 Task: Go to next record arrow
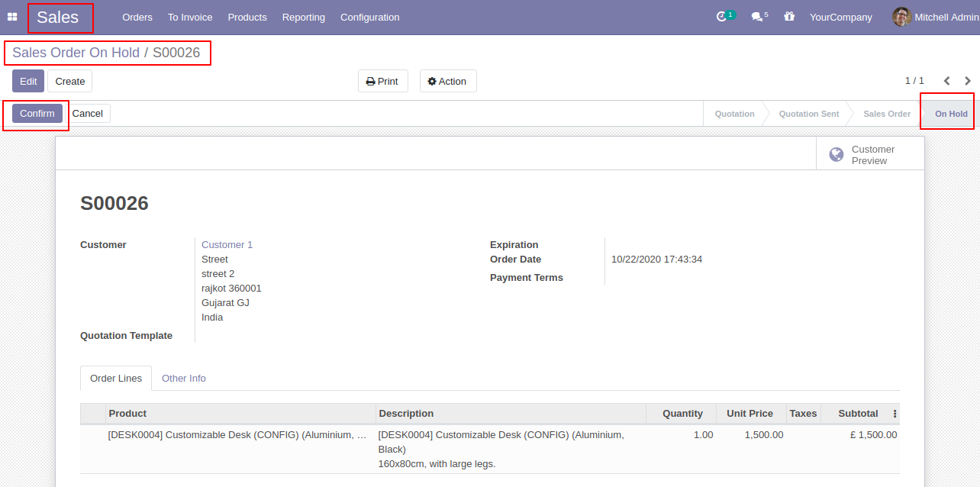click(x=968, y=81)
